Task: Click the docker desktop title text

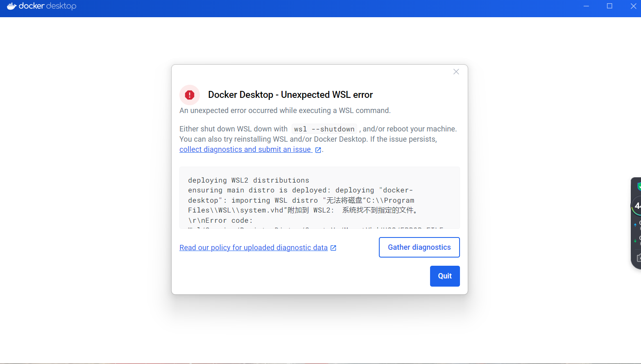Action: (48, 6)
